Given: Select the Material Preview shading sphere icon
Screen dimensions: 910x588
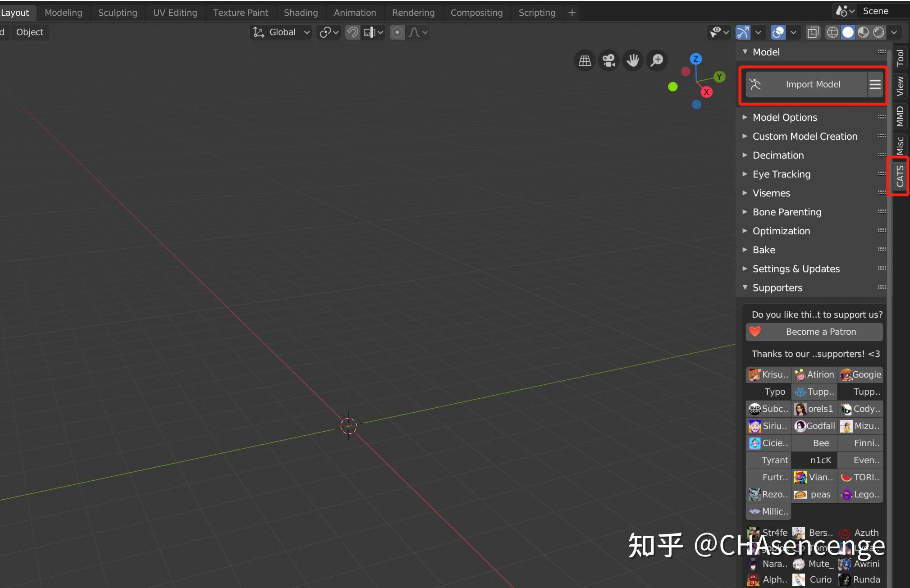Looking at the screenshot, I should tap(863, 32).
